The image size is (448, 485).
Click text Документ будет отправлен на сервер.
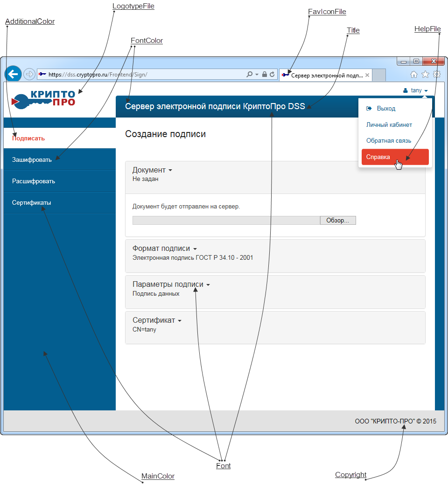click(x=186, y=206)
